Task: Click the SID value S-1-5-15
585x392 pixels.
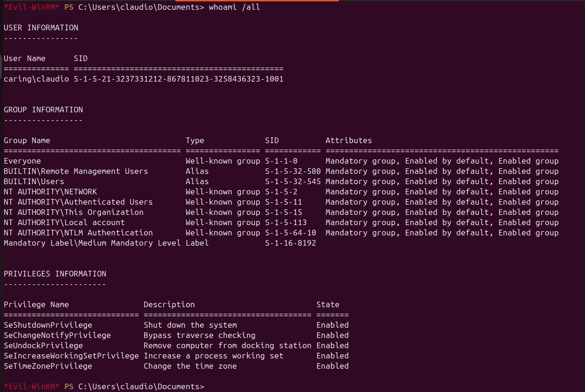Action: click(x=284, y=213)
